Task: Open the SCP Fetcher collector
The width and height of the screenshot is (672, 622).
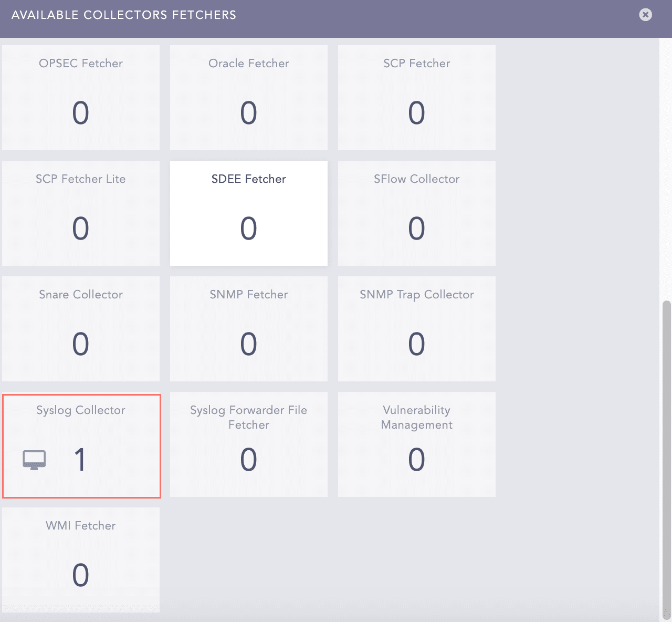Action: click(416, 98)
